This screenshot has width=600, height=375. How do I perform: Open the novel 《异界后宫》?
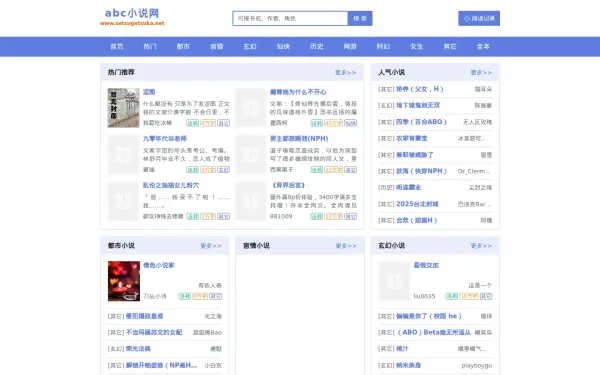(x=289, y=185)
